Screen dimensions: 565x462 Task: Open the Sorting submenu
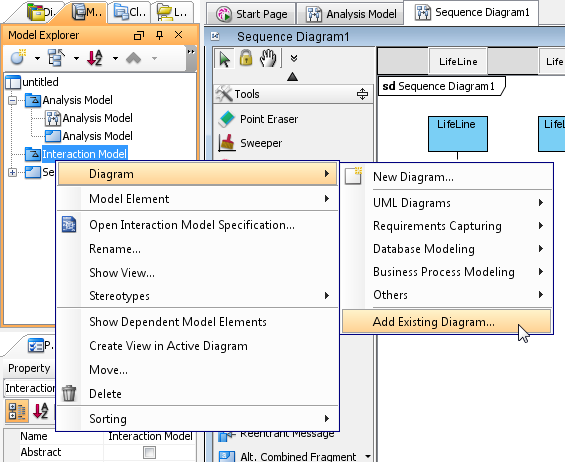(197, 419)
